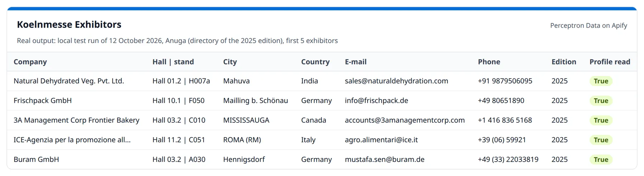
Task: Click stand cell Hall 01.2 | H007a
Action: [181, 81]
